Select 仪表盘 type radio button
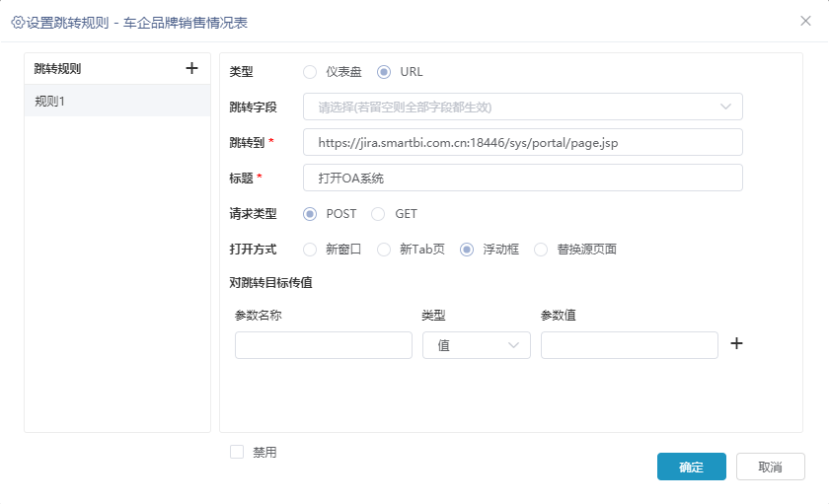This screenshot has height=504, width=829. [x=310, y=72]
